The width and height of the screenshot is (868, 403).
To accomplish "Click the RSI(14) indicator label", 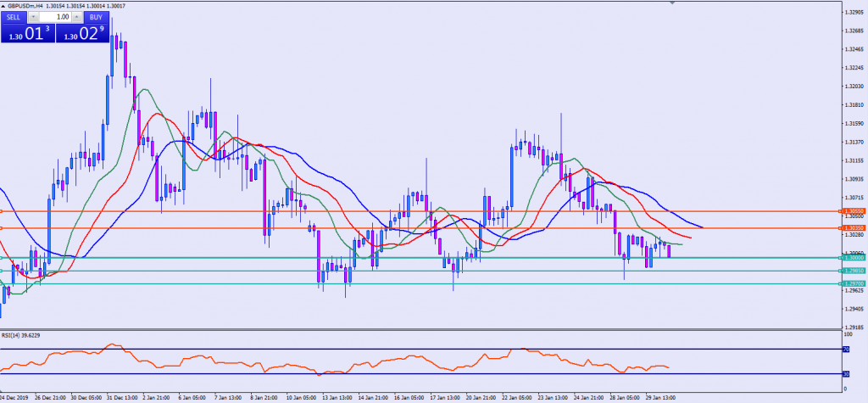I will click(20, 336).
